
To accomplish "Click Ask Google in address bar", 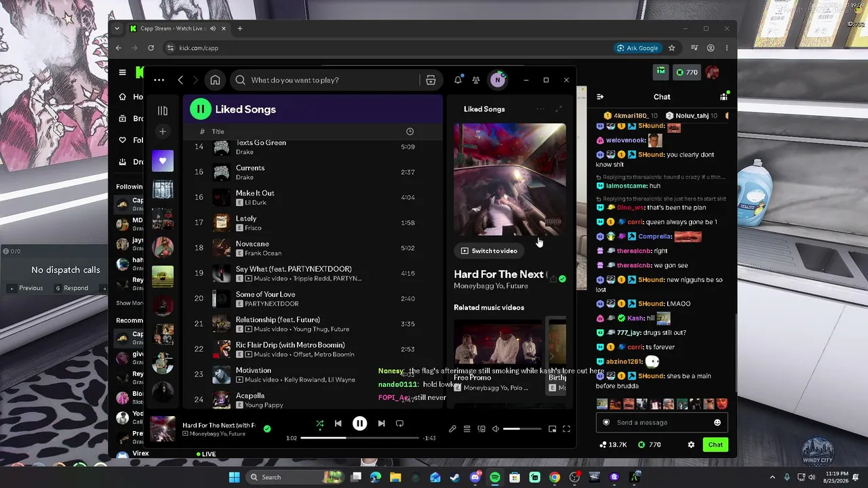I will 637,48.
